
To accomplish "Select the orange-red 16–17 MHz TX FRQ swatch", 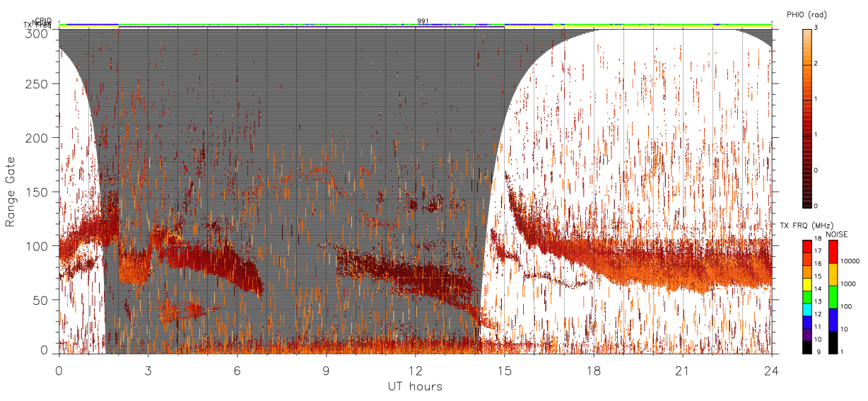I will pyautogui.click(x=807, y=259).
